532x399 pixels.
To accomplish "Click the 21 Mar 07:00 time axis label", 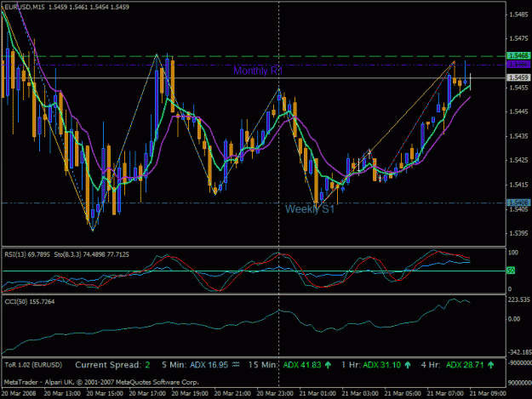I will [445, 394].
